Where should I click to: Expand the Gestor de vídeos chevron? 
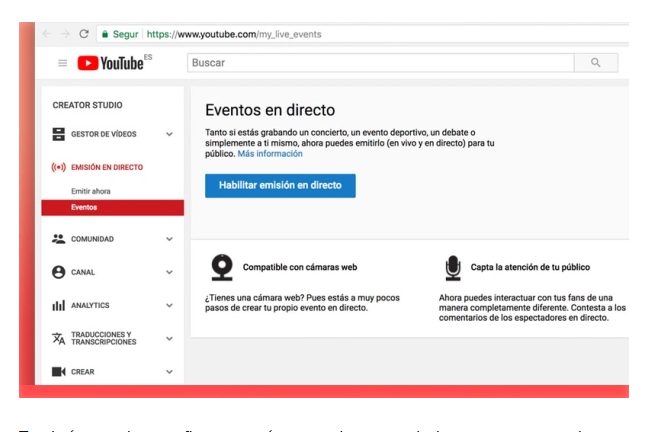click(x=169, y=134)
